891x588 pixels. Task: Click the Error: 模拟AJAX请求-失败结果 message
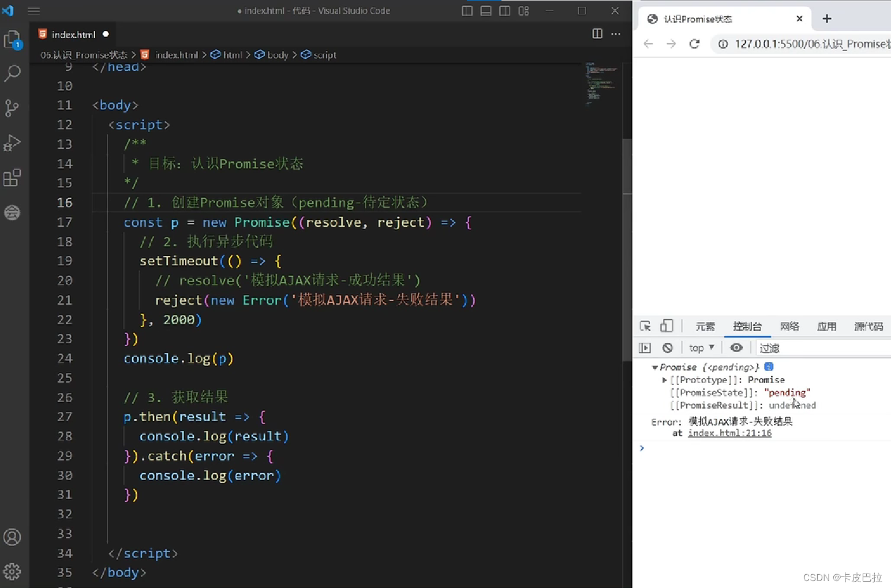(x=722, y=422)
